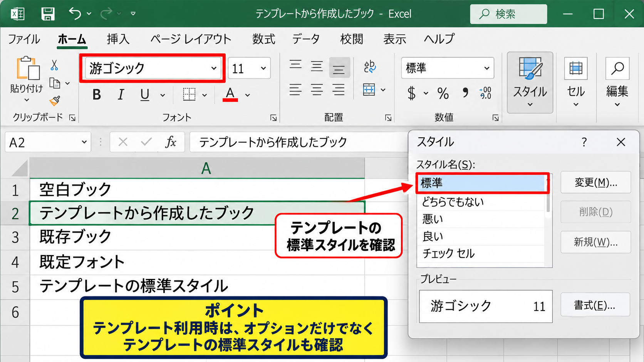This screenshot has width=644, height=362.
Task: Toggle Italic formatting
Action: [x=121, y=94]
